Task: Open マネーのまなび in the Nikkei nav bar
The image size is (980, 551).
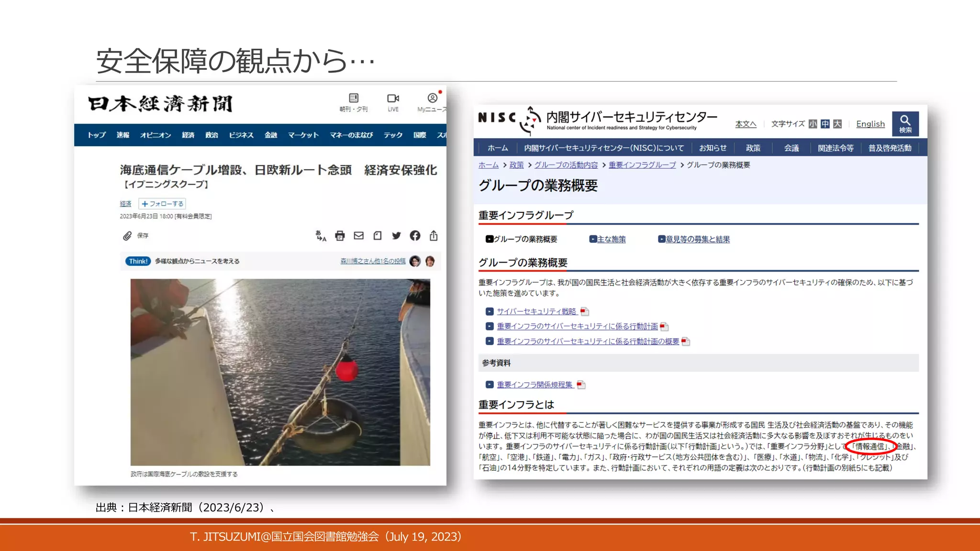Action: 351,135
